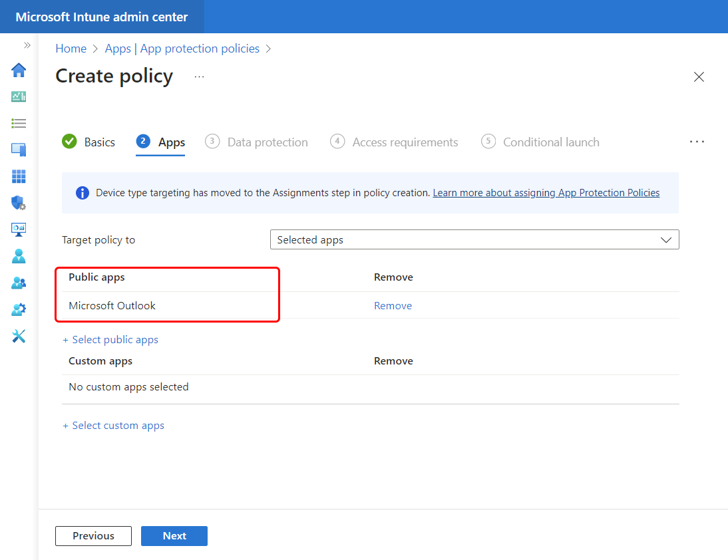Open Learn more about assigning App Protection Policies
728x560 pixels.
(x=546, y=192)
